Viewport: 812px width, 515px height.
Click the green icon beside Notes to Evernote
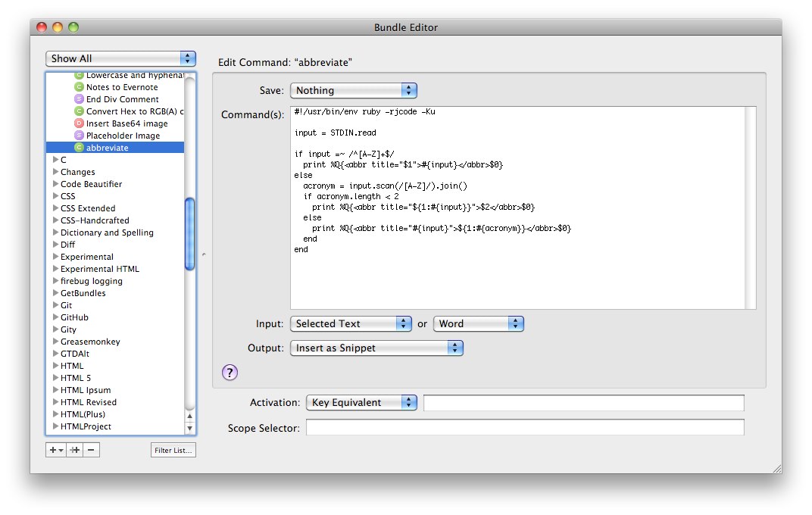[79, 87]
